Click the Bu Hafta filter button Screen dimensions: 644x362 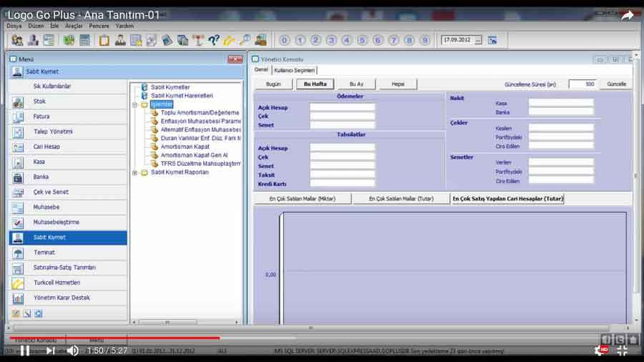[x=315, y=84]
